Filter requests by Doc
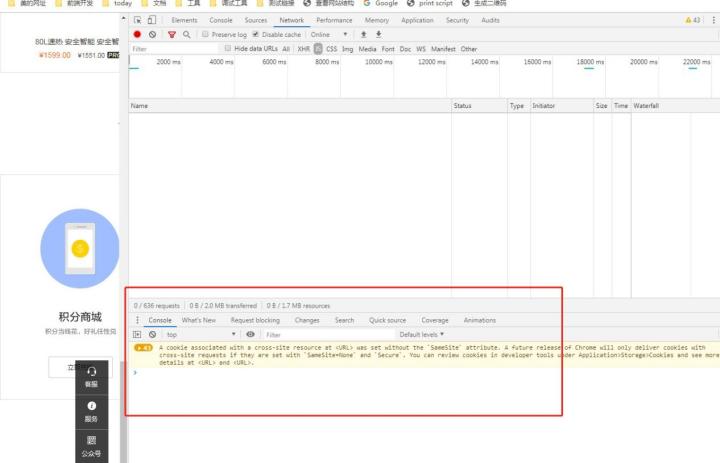This screenshot has width=720, height=463. pyautogui.click(x=405, y=49)
